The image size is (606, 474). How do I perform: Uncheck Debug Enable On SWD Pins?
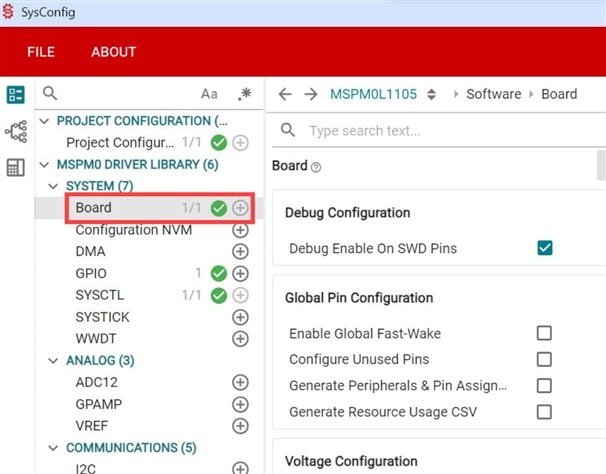pos(545,248)
